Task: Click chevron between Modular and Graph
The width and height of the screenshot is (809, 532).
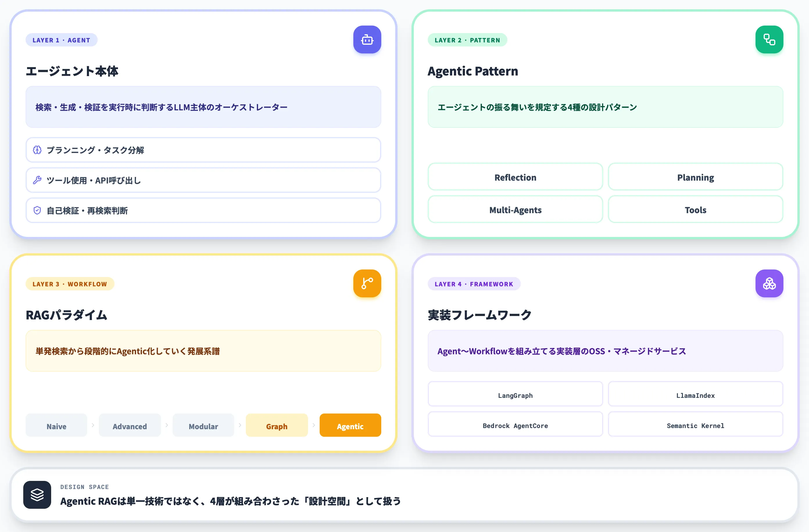Action: [x=240, y=425]
